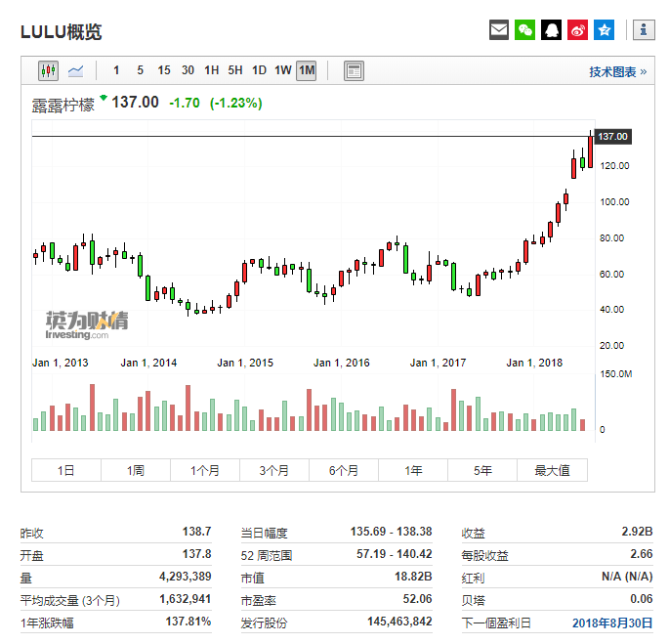Click the 每股收益 value 2.66
Image resolution: width=669 pixels, height=644 pixels.
pos(642,554)
